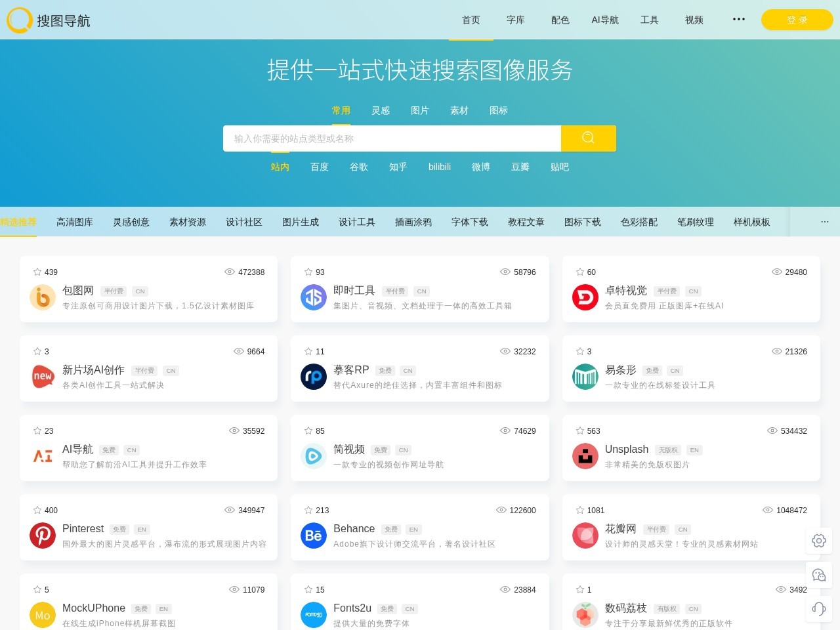The width and height of the screenshot is (840, 630).
Task: Switch search type to 图标 tab
Action: (499, 110)
